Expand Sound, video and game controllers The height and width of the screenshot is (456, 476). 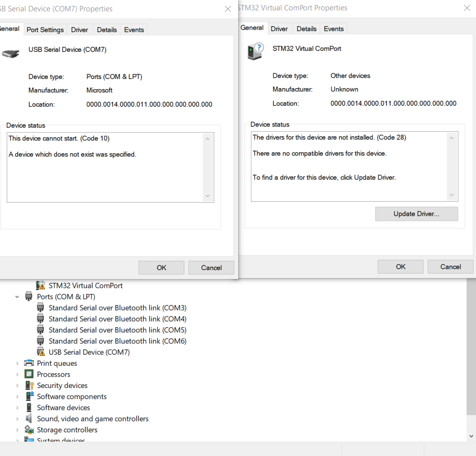click(17, 419)
